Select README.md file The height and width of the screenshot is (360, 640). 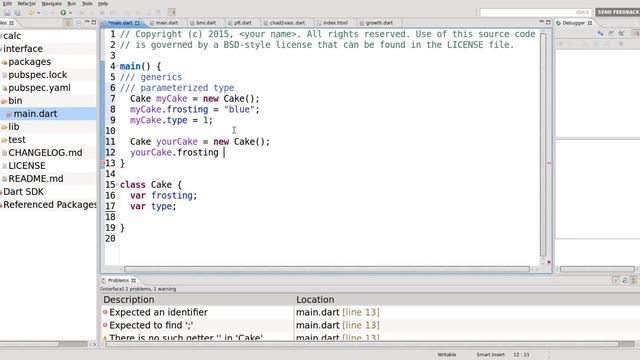[36, 179]
